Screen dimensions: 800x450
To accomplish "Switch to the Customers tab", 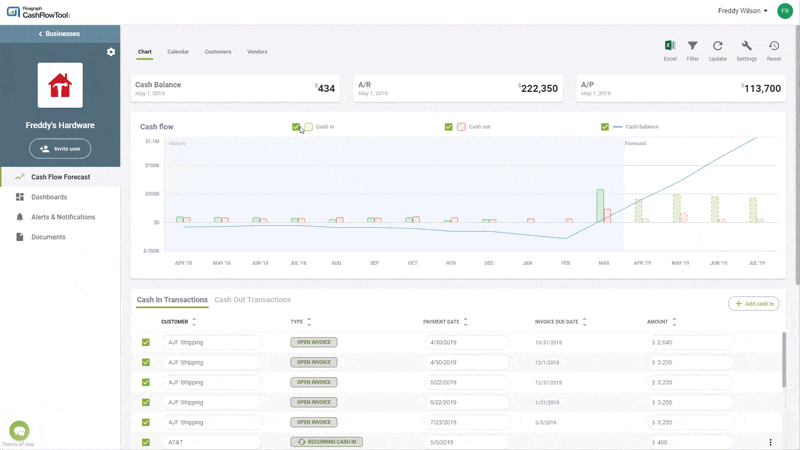I will [218, 52].
